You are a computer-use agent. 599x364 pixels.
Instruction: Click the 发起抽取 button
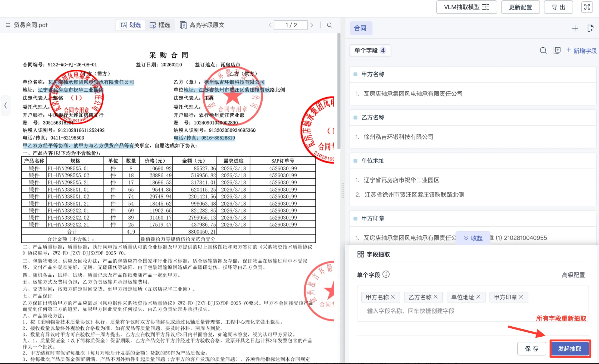[570, 349]
